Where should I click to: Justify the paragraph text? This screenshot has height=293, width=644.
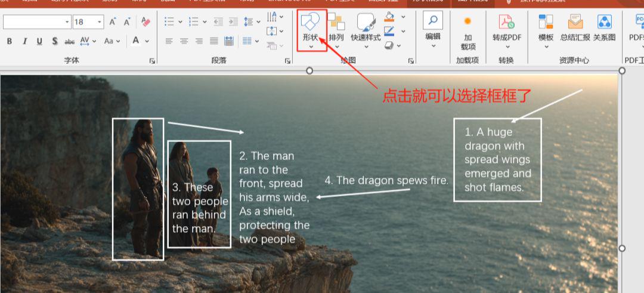pos(214,41)
